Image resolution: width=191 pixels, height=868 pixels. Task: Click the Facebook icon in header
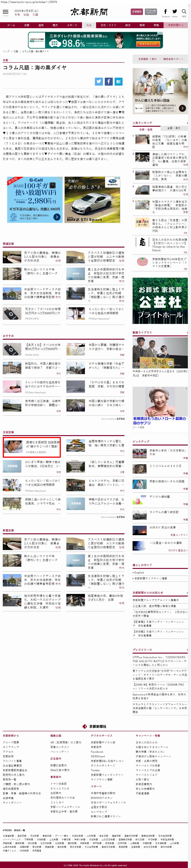point(165,11)
